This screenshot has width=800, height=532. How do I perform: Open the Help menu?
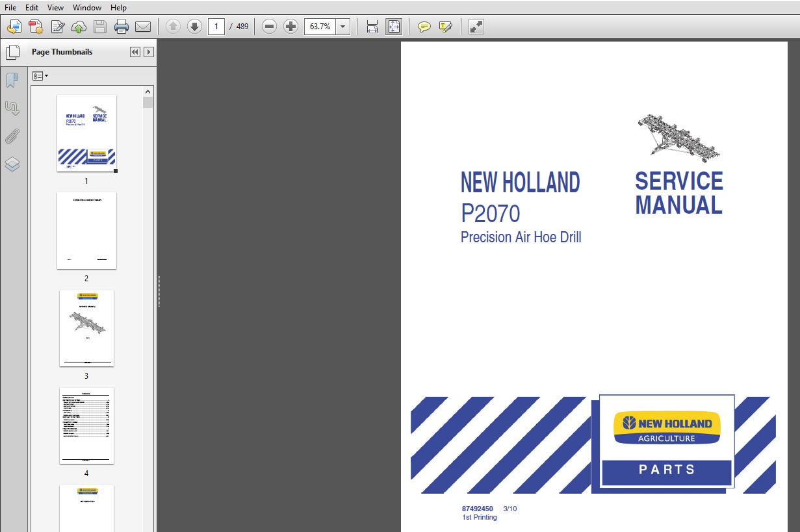tap(118, 8)
